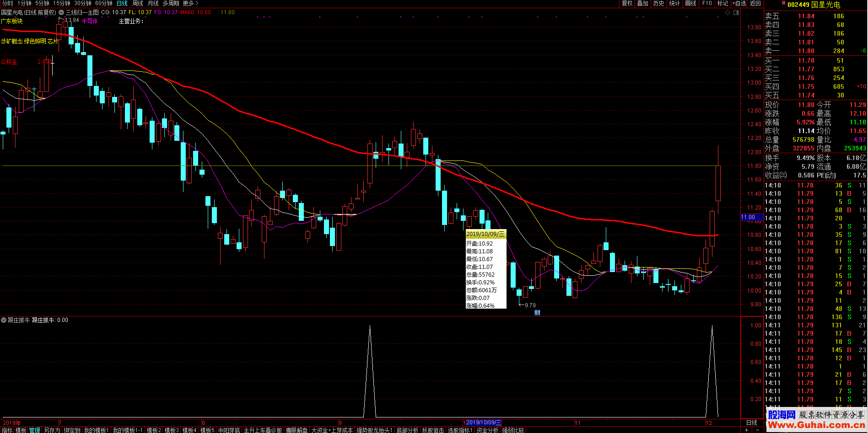The width and height of the screenshot is (868, 433).
Task: Select 底部分析 template
Action: pyautogui.click(x=407, y=430)
